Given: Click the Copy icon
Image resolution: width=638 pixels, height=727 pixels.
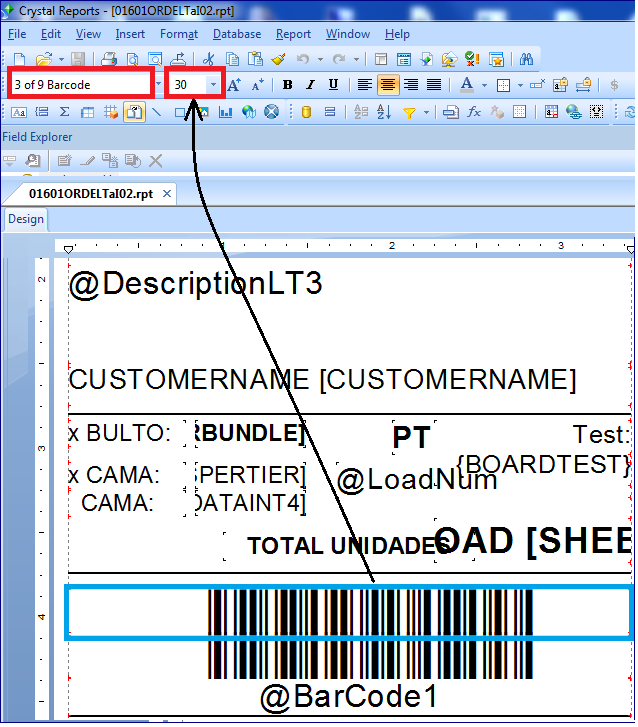Looking at the screenshot, I should tap(232, 59).
